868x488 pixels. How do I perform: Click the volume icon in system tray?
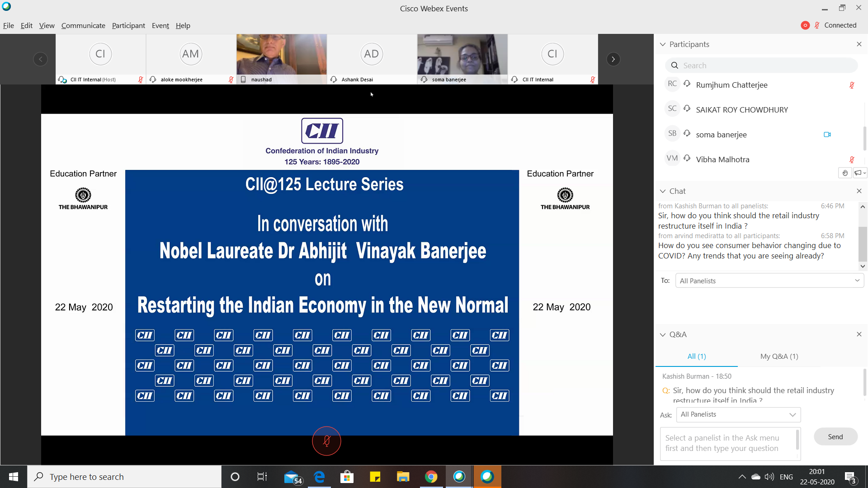(769, 477)
